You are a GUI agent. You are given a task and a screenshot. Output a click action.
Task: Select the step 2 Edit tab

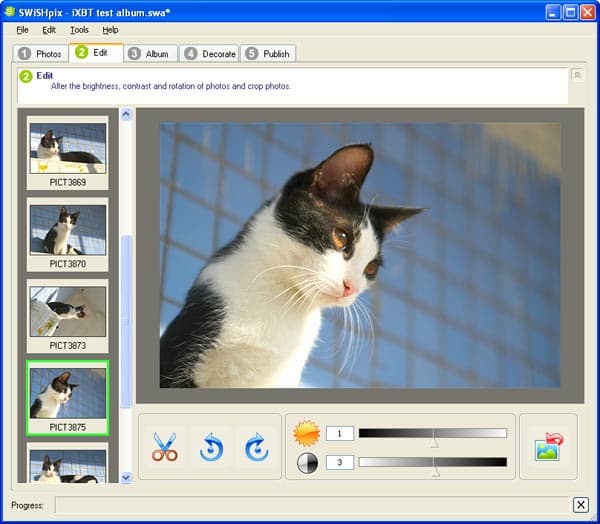tap(96, 52)
